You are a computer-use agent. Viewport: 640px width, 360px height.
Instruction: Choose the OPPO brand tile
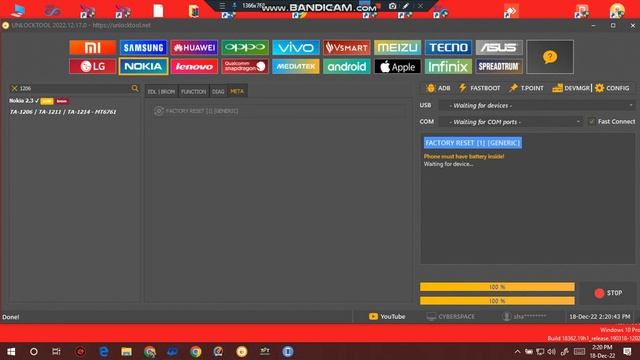pyautogui.click(x=245, y=48)
